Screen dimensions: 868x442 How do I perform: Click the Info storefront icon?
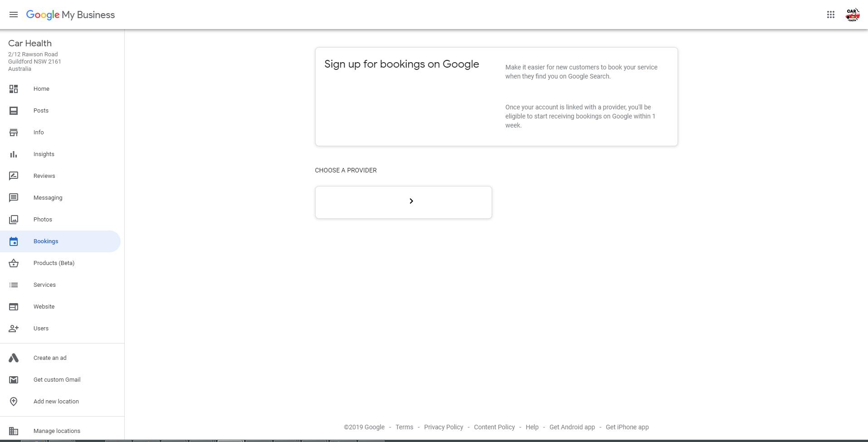(14, 133)
